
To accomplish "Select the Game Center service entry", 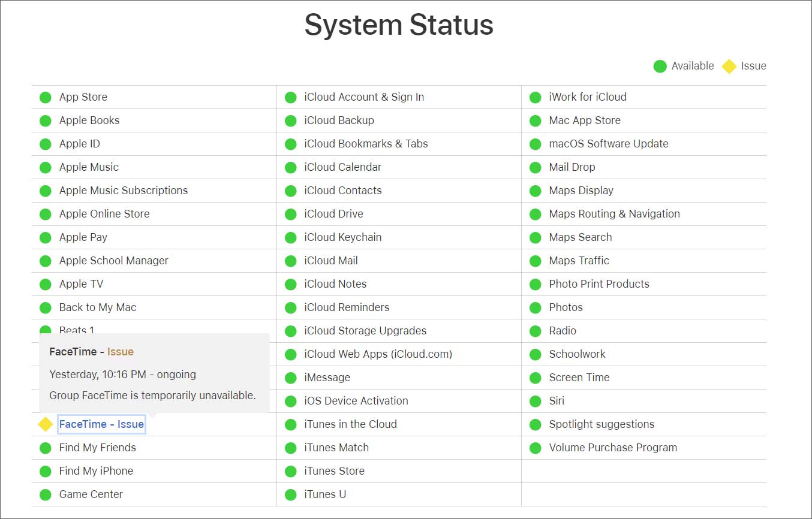I will (x=91, y=494).
